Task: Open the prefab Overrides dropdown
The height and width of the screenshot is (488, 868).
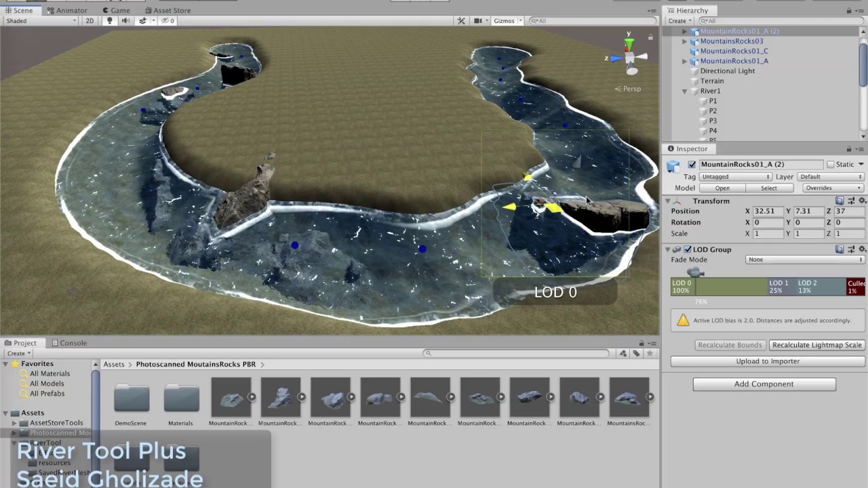Action: (832, 188)
